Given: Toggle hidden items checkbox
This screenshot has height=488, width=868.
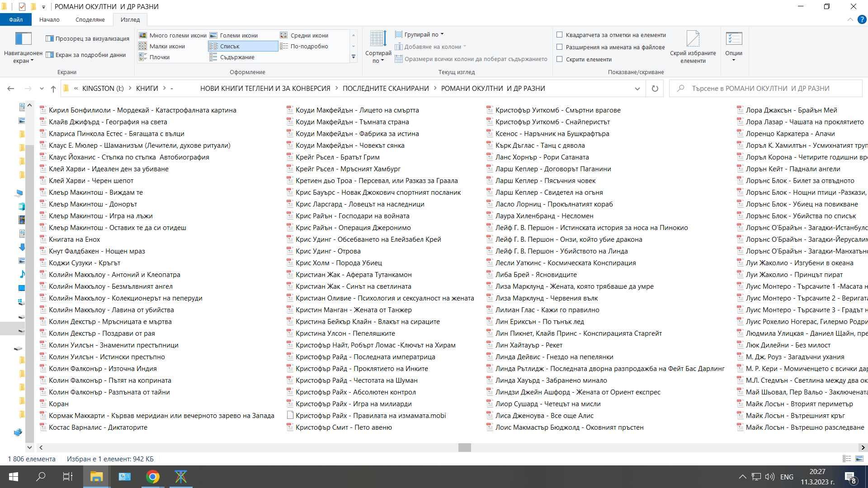Looking at the screenshot, I should click(559, 59).
